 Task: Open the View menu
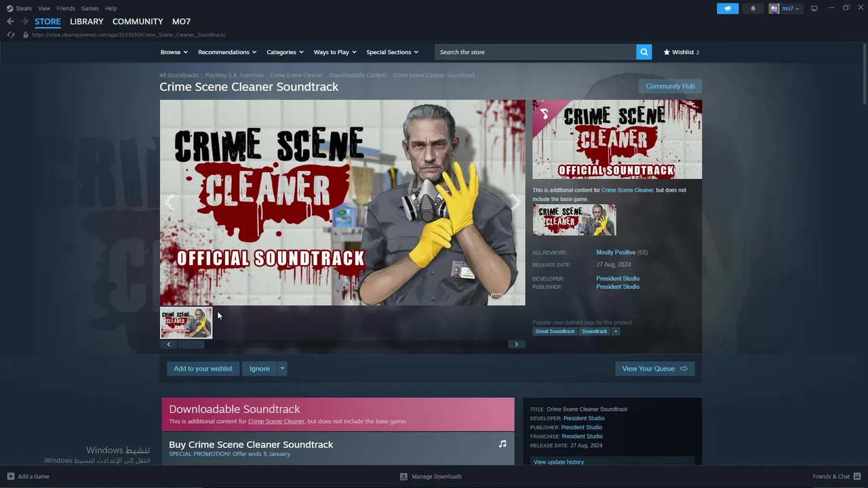44,8
